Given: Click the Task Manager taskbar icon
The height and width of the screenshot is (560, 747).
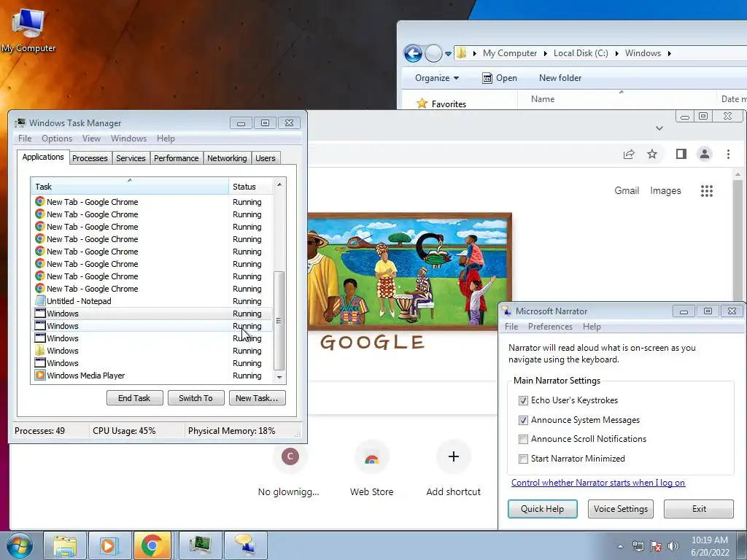Looking at the screenshot, I should tap(200, 545).
